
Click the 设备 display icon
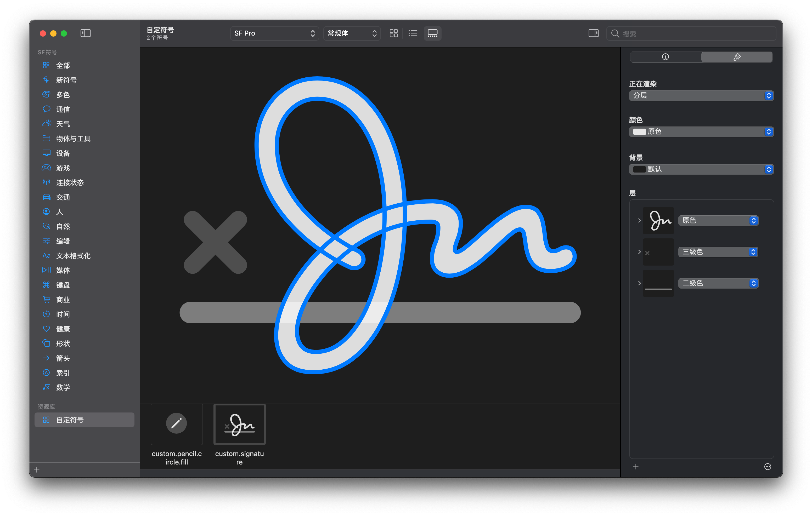[46, 153]
